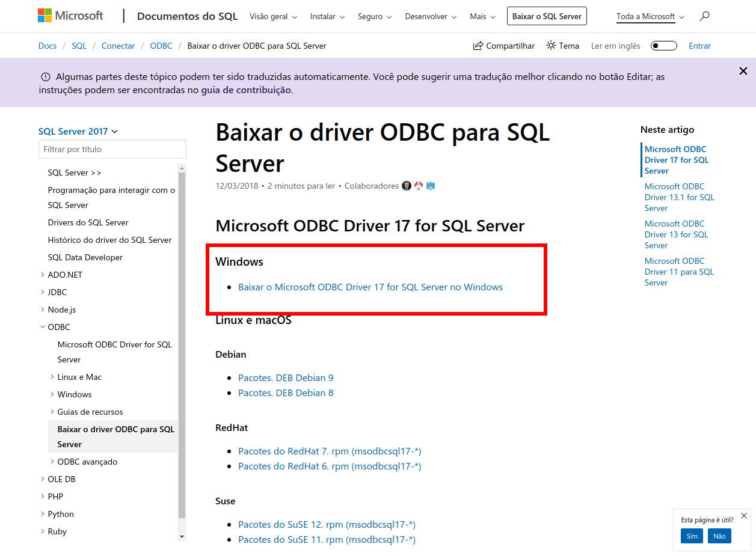
Task: Click the sidebar scrollbar up arrow
Action: 182,168
